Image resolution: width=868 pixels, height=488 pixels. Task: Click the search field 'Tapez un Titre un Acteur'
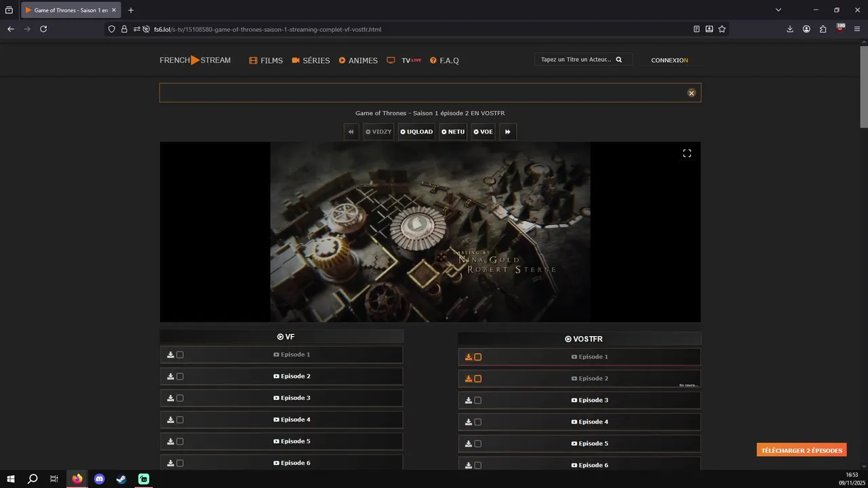coord(576,60)
